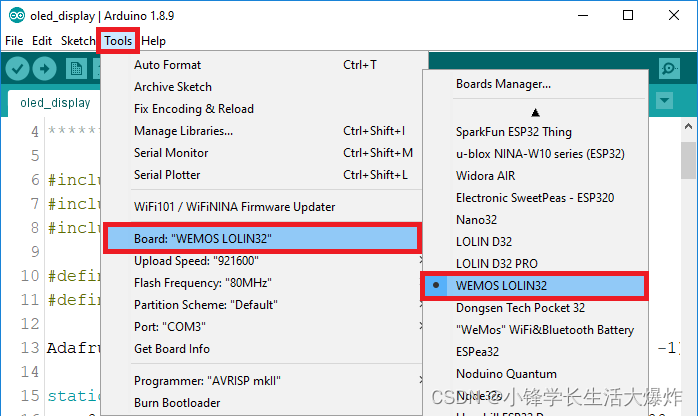Select Nano32 board
The width and height of the screenshot is (698, 416).
(x=535, y=220)
